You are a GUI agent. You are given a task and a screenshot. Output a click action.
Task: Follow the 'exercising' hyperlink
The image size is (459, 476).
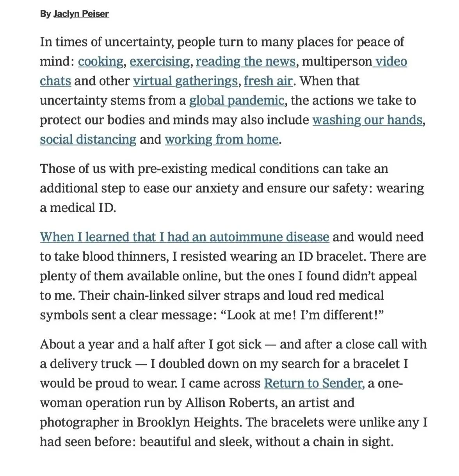[x=160, y=62]
